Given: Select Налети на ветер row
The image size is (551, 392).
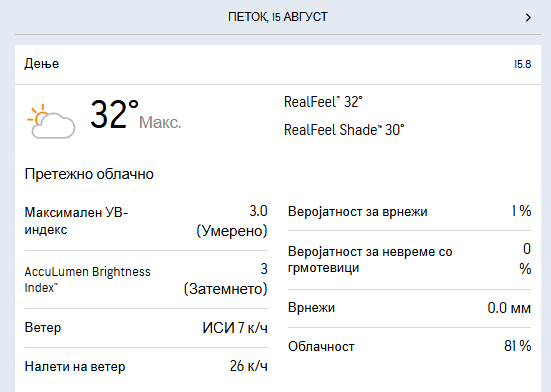Looking at the screenshot, I should [x=146, y=366].
